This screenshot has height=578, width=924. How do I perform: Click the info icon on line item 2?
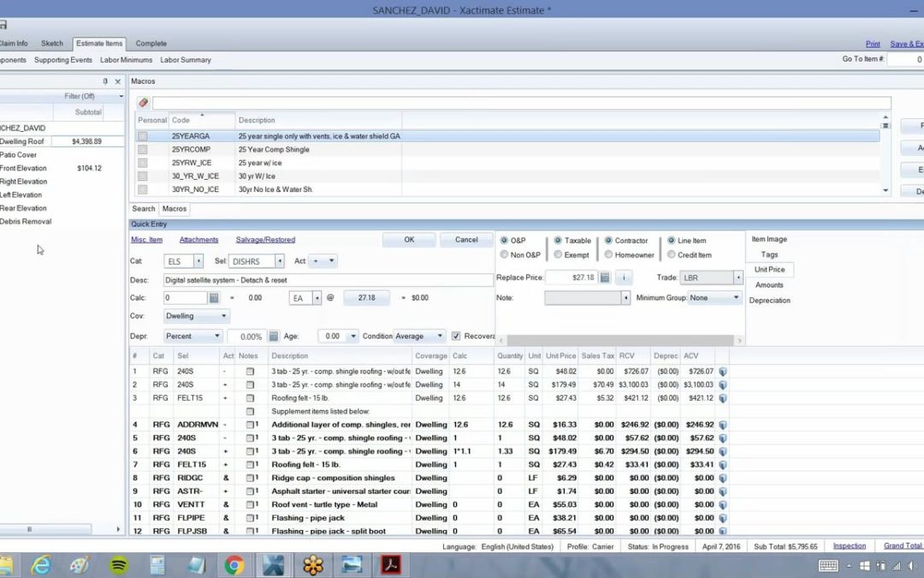click(722, 384)
